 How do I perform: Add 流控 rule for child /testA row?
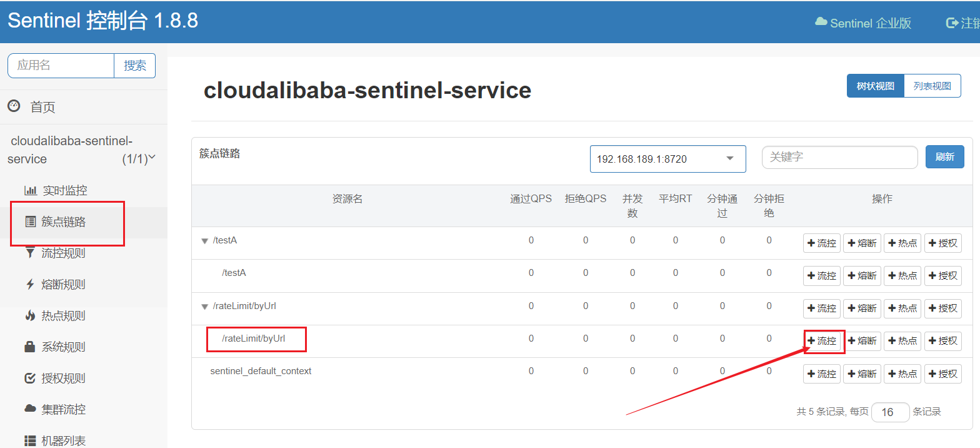click(x=822, y=275)
